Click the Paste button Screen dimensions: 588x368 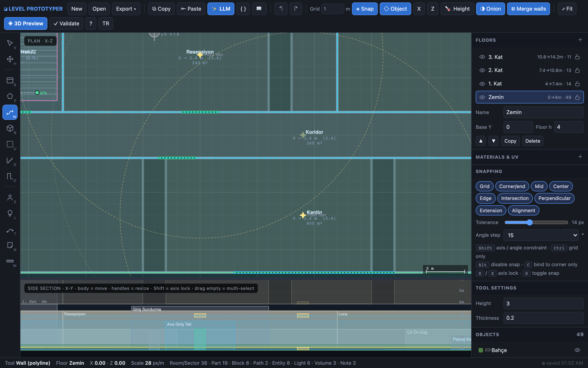point(191,9)
